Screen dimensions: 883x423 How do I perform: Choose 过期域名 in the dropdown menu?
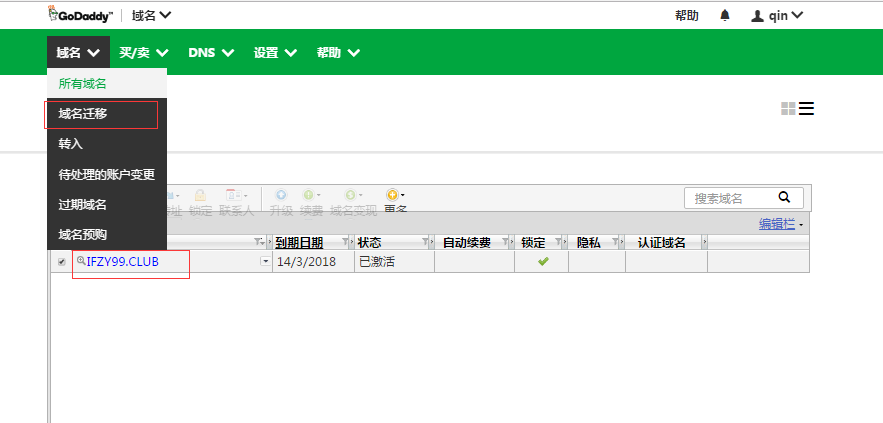(x=83, y=204)
